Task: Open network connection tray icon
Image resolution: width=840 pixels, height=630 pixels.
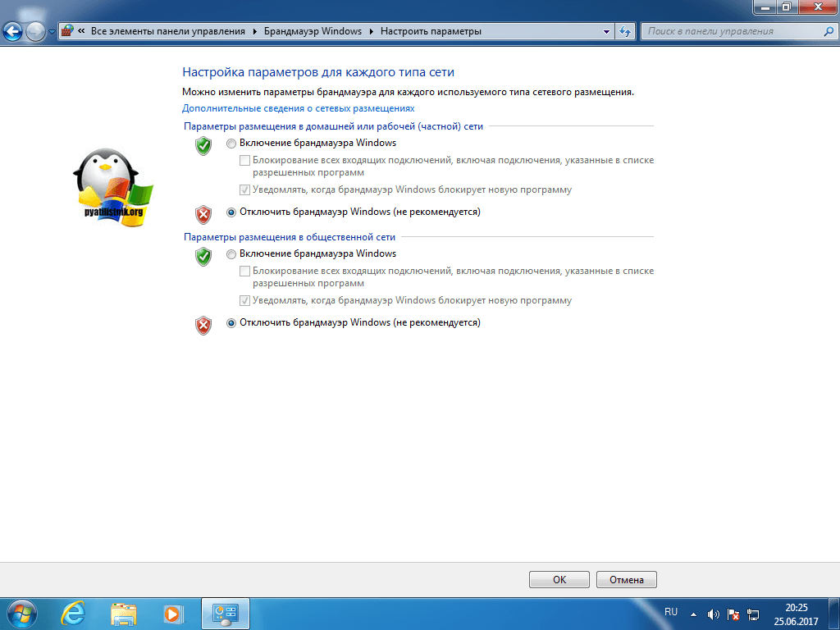Action: (753, 614)
